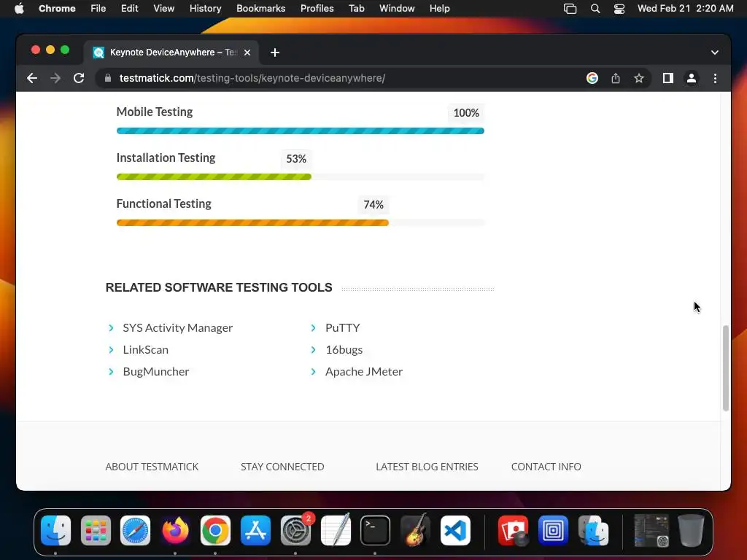The image size is (747, 560).
Task: Click the forward navigation arrow
Action: pyautogui.click(x=55, y=78)
